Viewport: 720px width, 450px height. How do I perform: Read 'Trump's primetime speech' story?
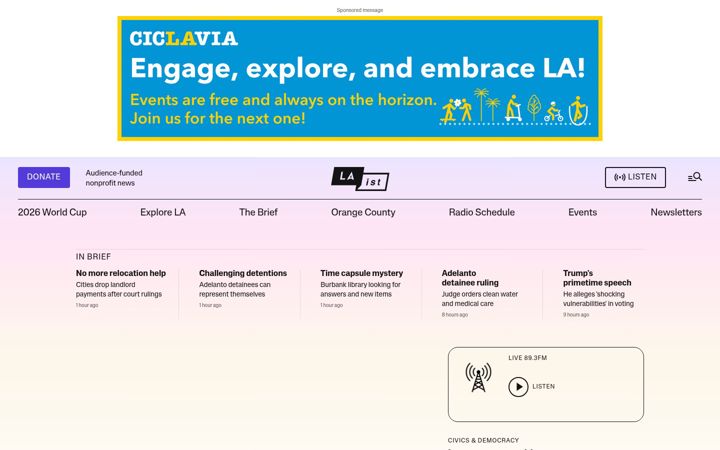coord(597,278)
